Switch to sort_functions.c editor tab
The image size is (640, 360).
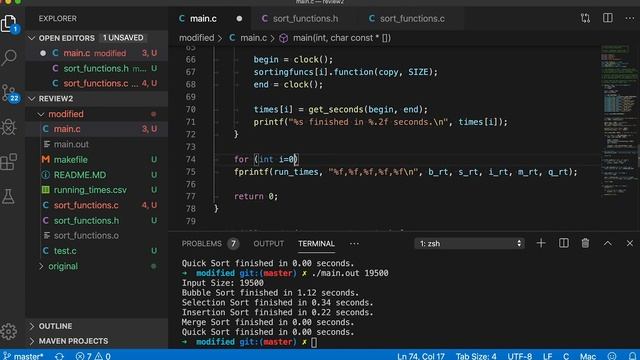[x=412, y=18]
